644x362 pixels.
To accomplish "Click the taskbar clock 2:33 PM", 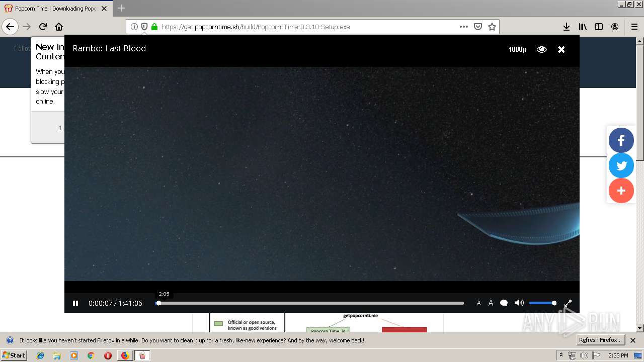I will pos(618,355).
